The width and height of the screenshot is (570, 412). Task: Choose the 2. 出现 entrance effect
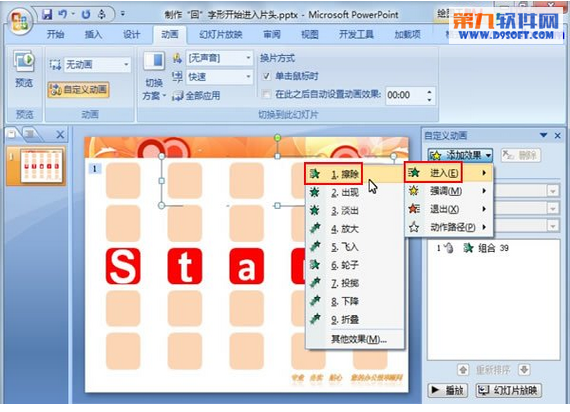point(354,192)
